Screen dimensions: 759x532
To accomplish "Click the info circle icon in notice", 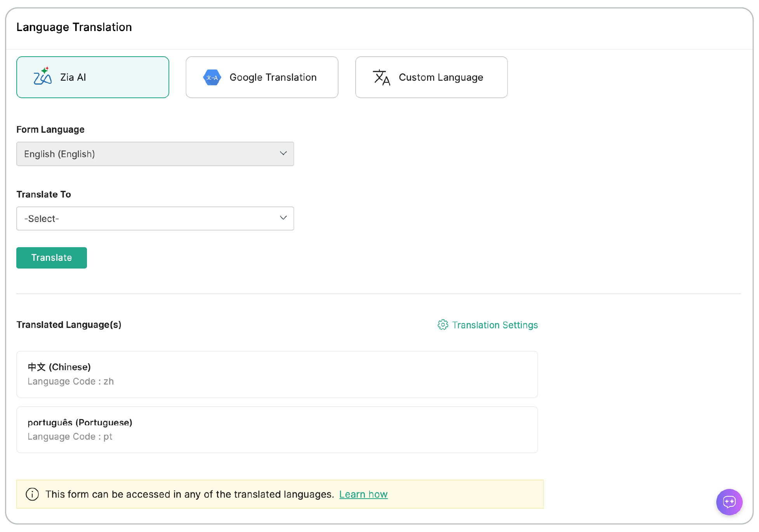I will [32, 494].
